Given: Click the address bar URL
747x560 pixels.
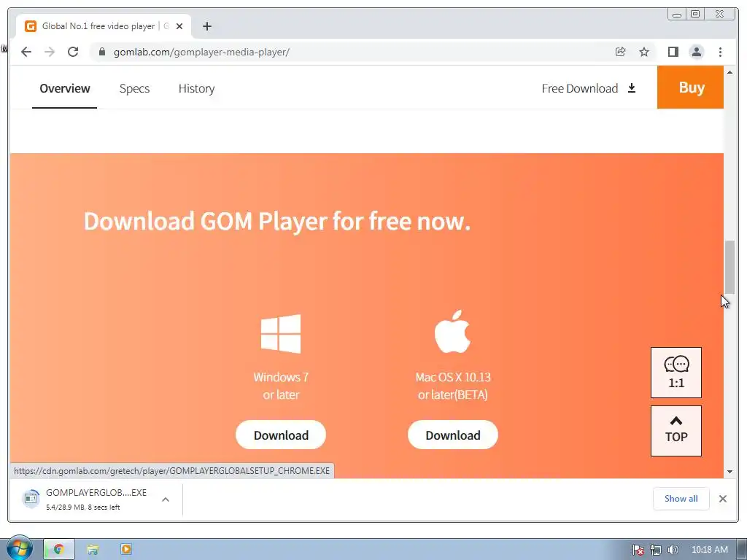Looking at the screenshot, I should click(x=201, y=52).
